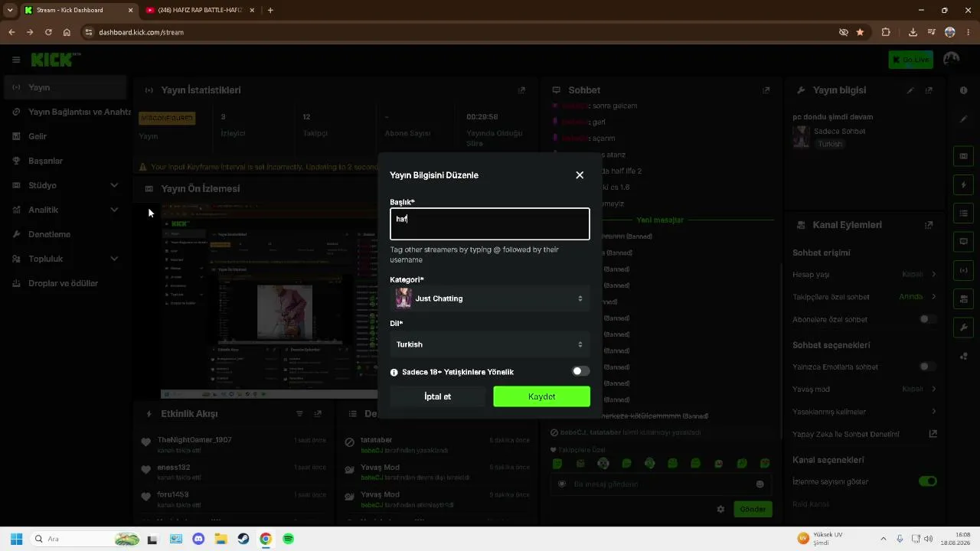980x551 pixels.
Task: Open Discord from the taskbar
Action: (199, 539)
